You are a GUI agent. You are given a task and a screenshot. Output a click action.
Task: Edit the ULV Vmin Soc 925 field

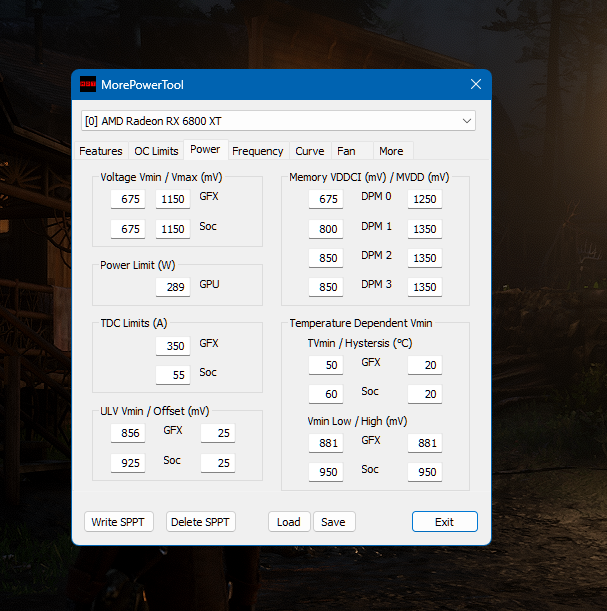click(x=128, y=463)
